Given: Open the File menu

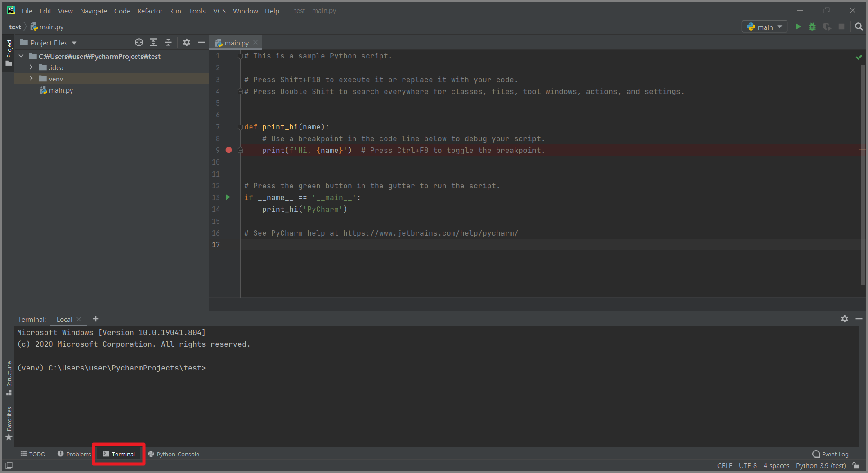Looking at the screenshot, I should point(27,11).
